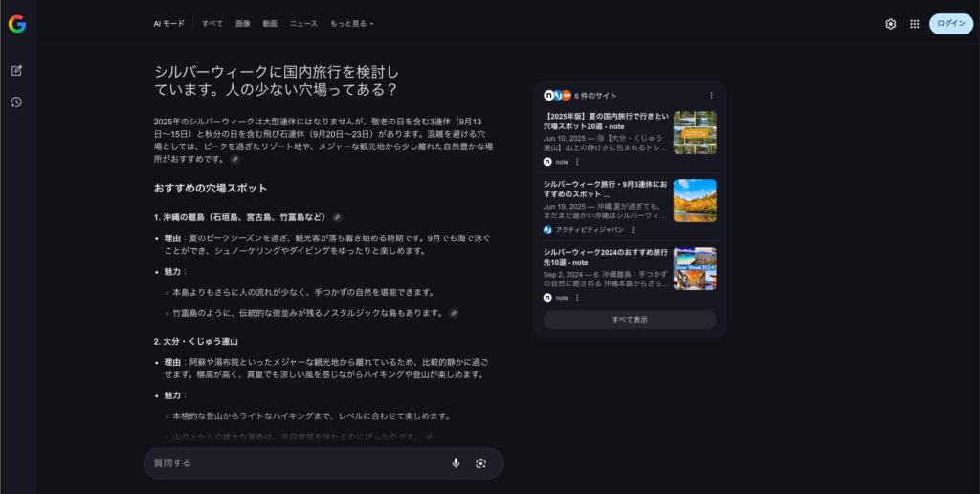Select the 動画 tab

tap(270, 23)
